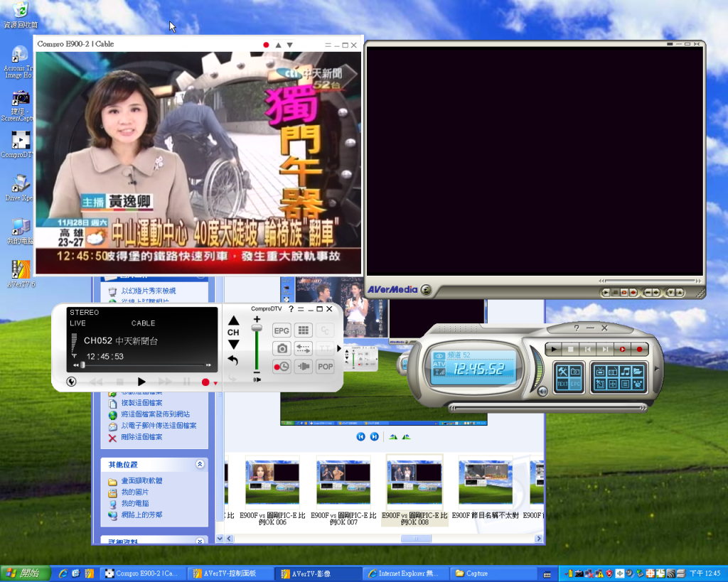
Task: Open AVerTV settings tools icon
Action: 563,371
